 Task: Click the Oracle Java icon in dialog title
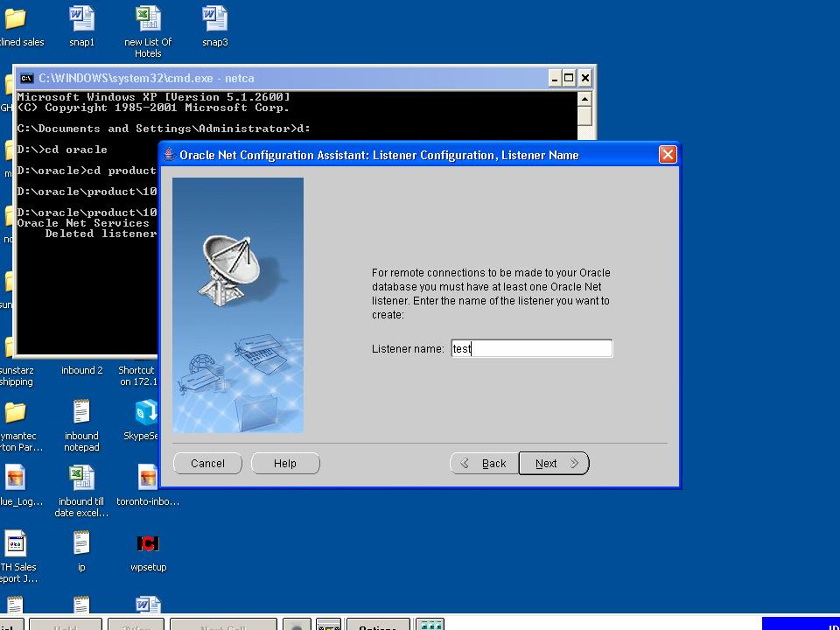coord(170,155)
